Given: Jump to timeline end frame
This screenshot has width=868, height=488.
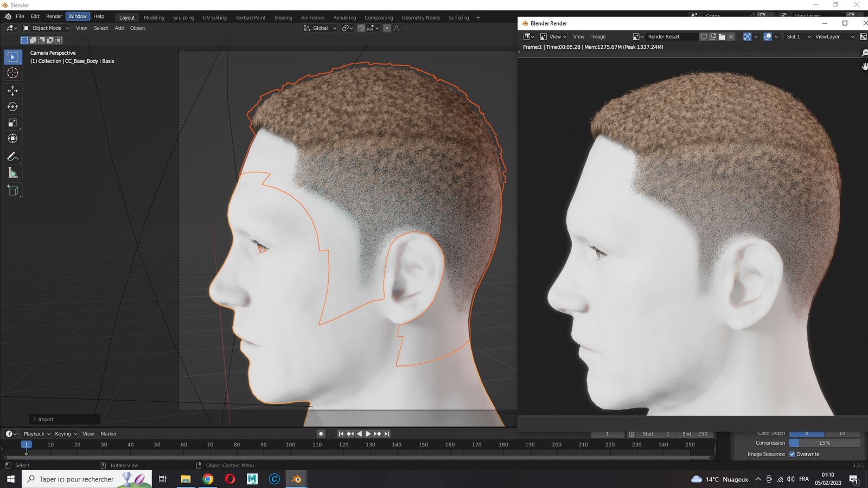Looking at the screenshot, I should click(x=387, y=434).
